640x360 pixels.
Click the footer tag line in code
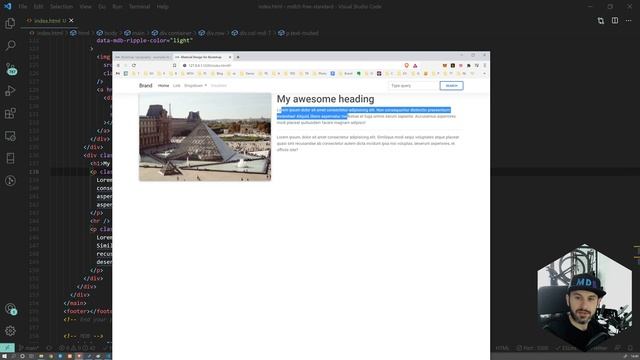87,311
